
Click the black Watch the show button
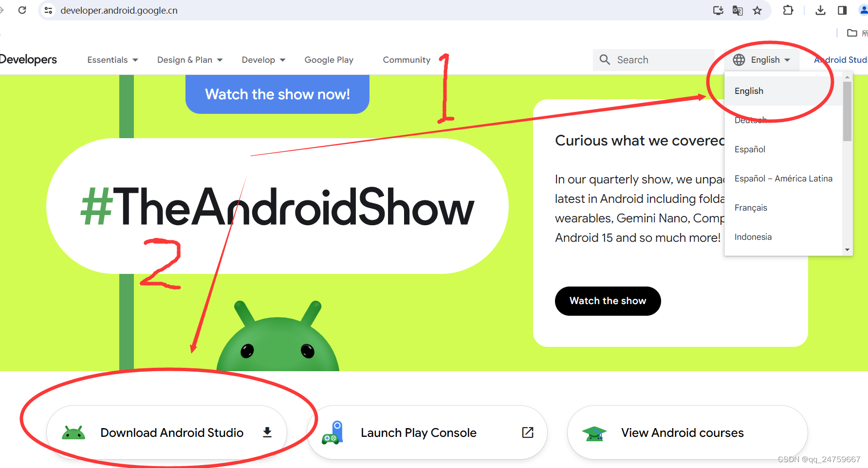[x=608, y=301]
